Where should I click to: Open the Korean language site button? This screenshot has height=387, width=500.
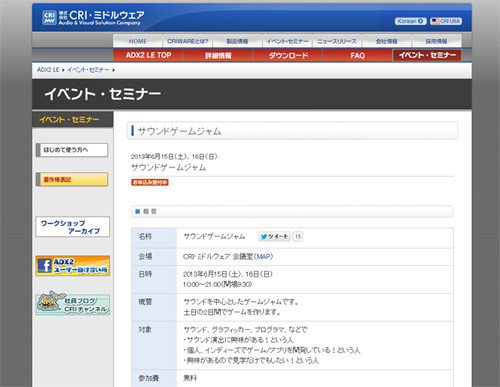[411, 21]
